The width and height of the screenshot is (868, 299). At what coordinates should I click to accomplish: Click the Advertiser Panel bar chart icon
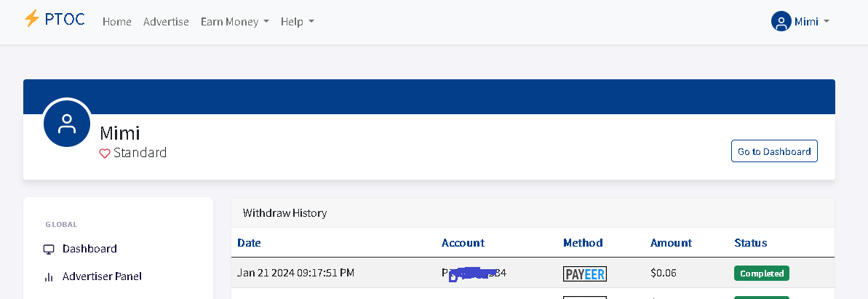pyautogui.click(x=49, y=277)
